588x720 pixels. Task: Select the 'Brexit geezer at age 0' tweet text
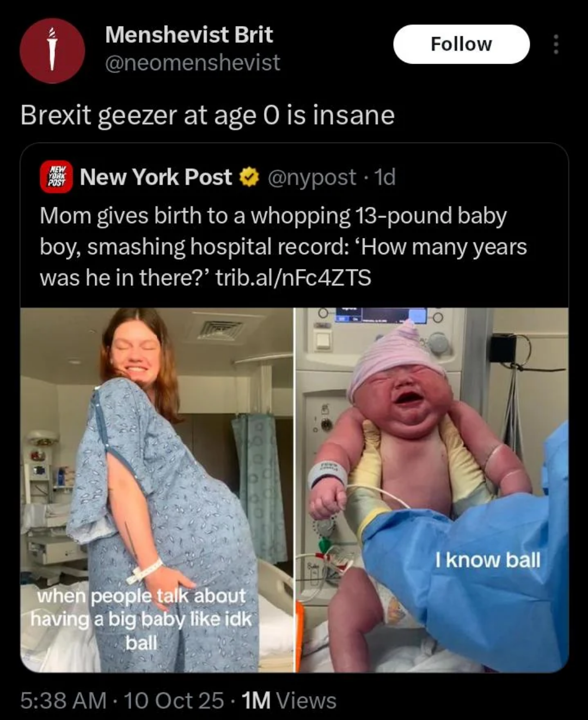(207, 115)
